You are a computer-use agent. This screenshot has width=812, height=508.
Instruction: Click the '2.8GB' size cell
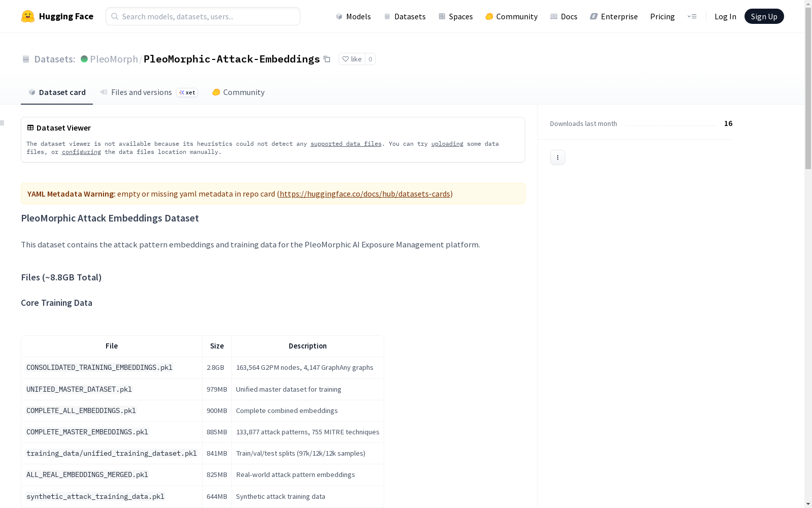tap(216, 367)
